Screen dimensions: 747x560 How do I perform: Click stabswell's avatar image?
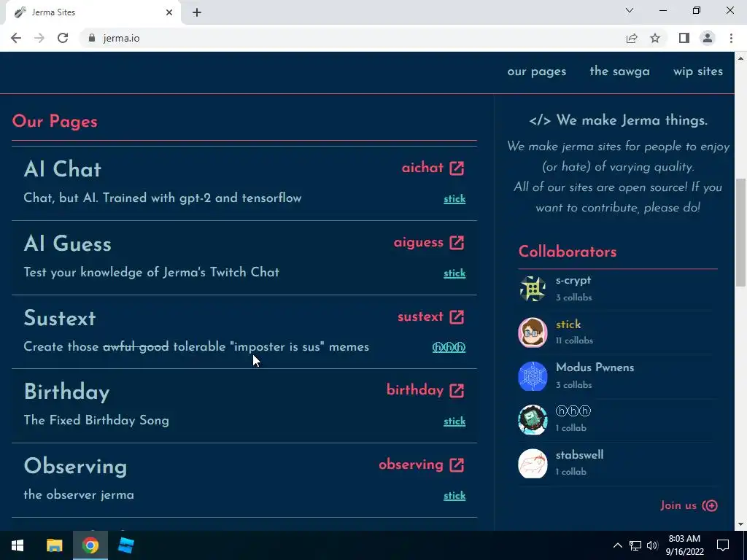533,463
